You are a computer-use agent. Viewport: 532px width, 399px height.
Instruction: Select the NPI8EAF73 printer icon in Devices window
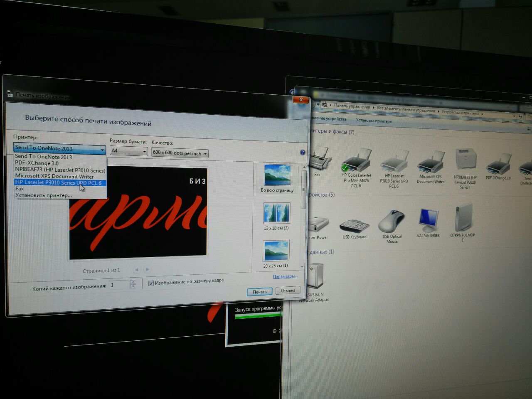[x=465, y=168]
